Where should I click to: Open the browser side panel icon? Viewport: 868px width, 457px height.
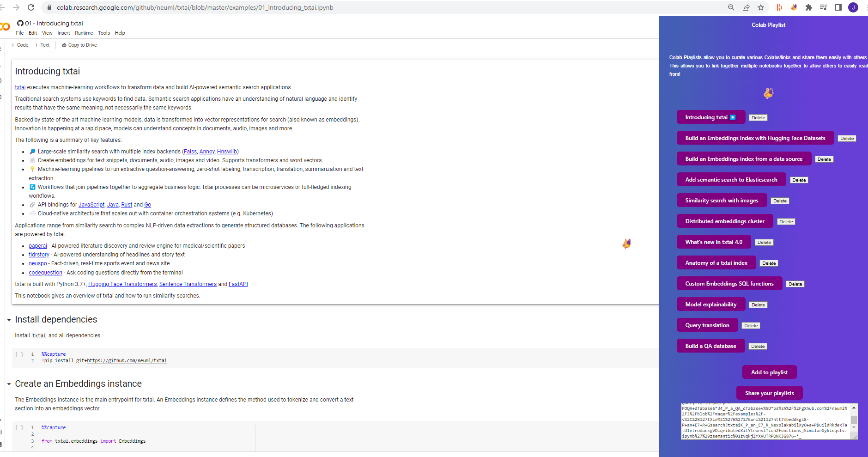838,7
